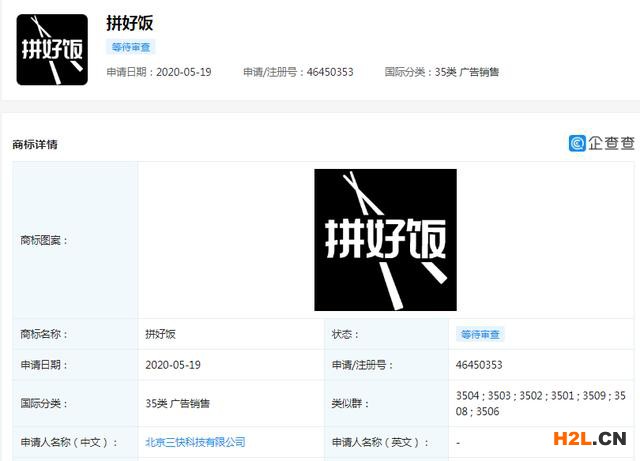This screenshot has height=461, width=640.
Task: Click the 等待审查 status badge in the table
Action: tap(481, 334)
